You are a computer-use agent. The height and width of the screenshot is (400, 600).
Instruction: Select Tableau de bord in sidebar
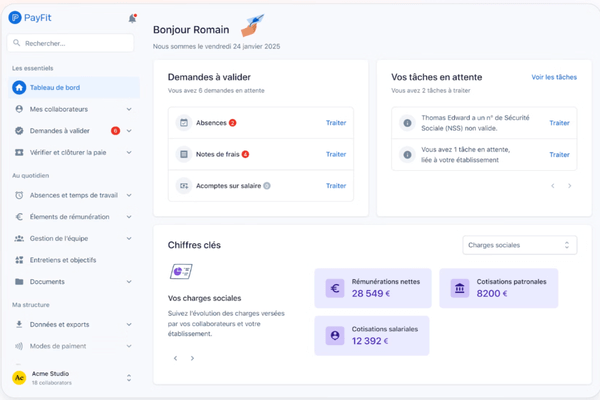[70, 87]
